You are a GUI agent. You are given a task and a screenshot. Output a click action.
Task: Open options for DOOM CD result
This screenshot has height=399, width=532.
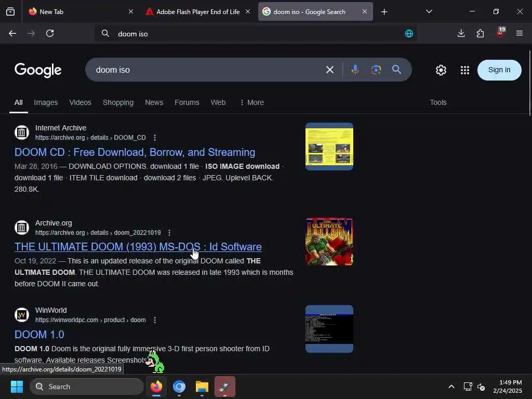pyautogui.click(x=155, y=138)
